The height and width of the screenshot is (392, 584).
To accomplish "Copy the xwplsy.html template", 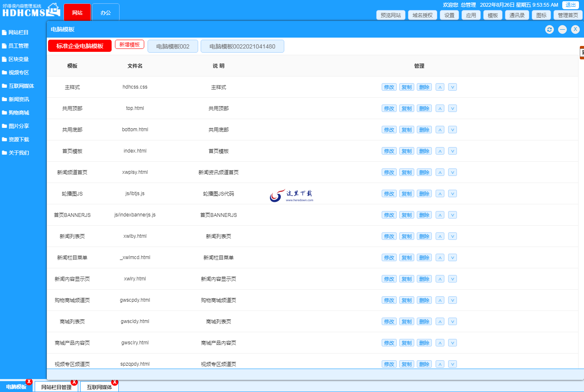I will tap(407, 172).
